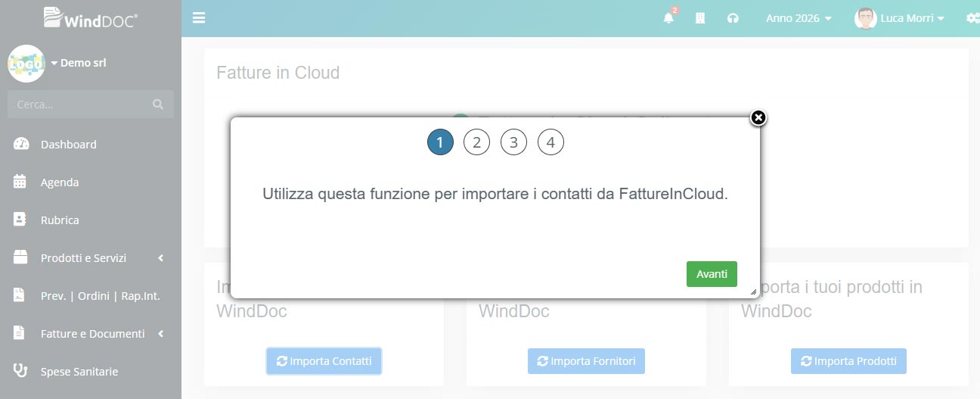This screenshot has width=980, height=399.
Task: Open the headset support icon
Action: pyautogui.click(x=733, y=18)
